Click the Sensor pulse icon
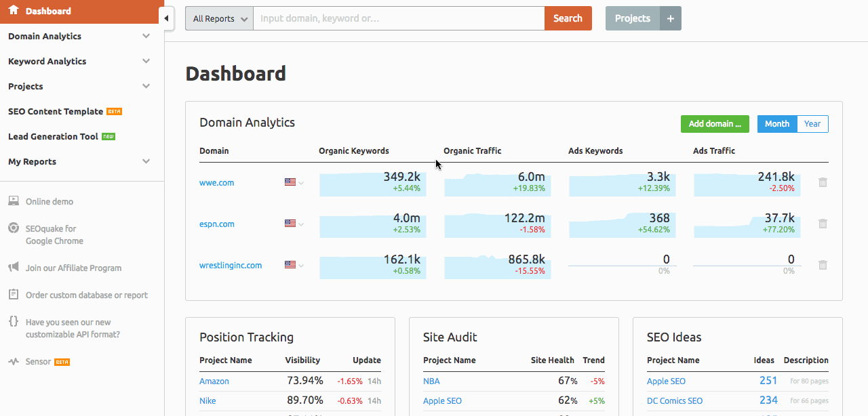 tap(14, 361)
